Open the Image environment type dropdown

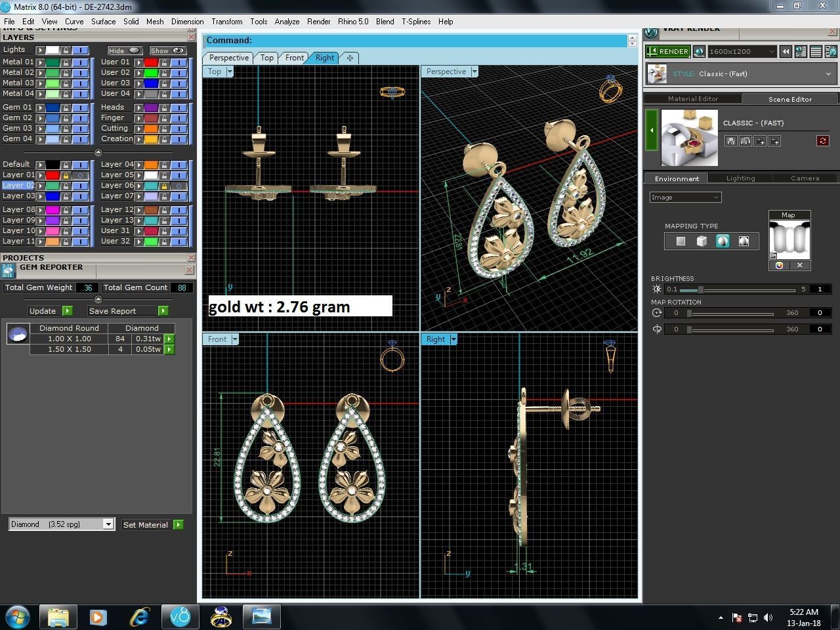(685, 197)
